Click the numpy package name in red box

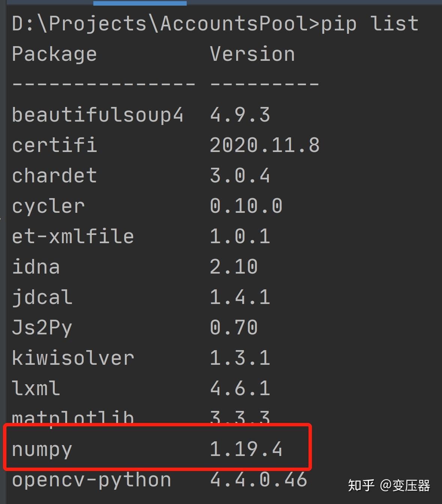tap(41, 450)
